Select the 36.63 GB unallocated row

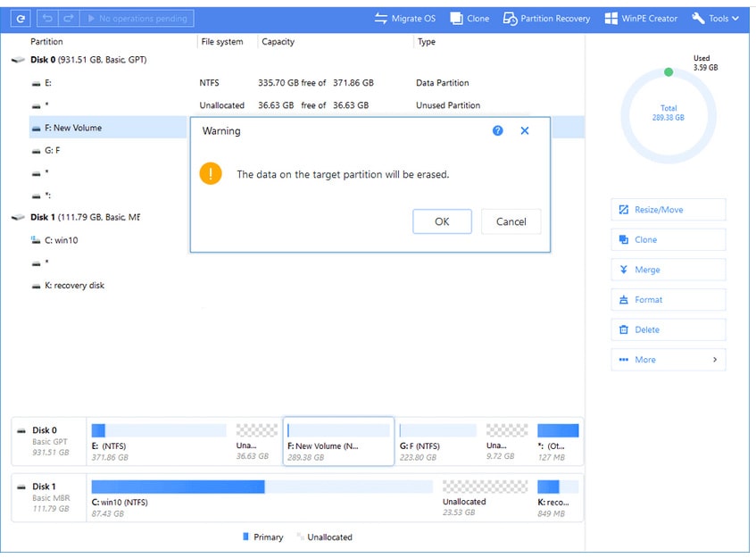click(x=307, y=105)
